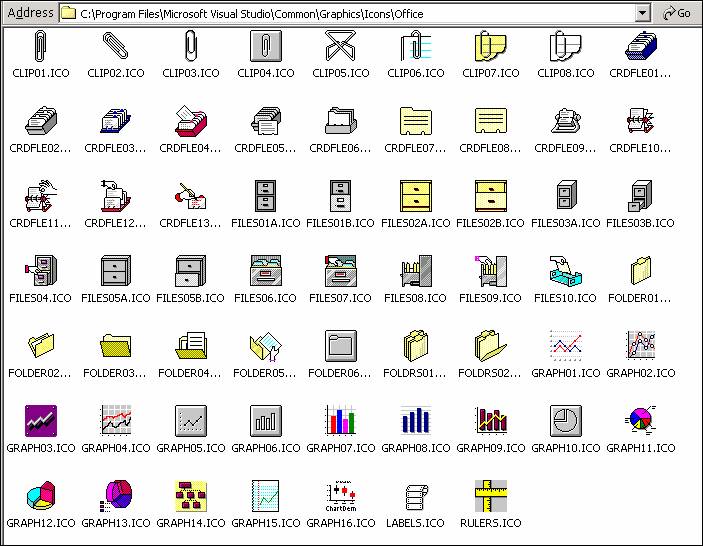This screenshot has width=703, height=546.
Task: Open the Address bar dropdown arrow
Action: 642,13
